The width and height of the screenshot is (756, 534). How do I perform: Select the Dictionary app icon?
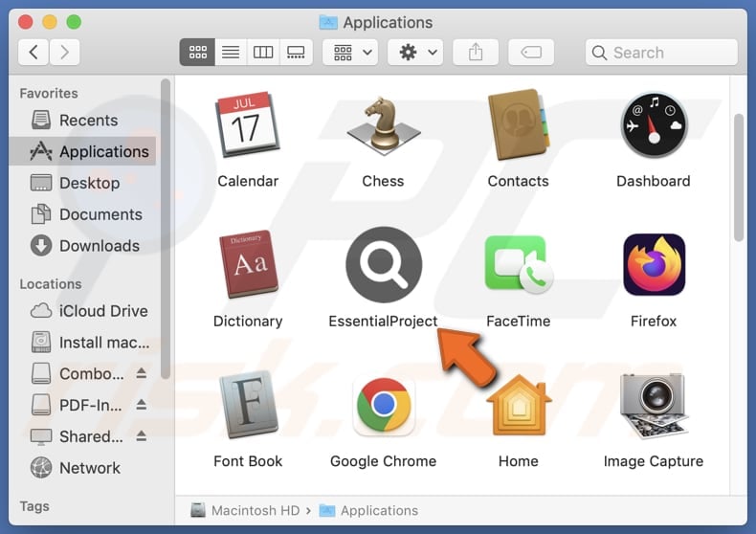point(249,263)
